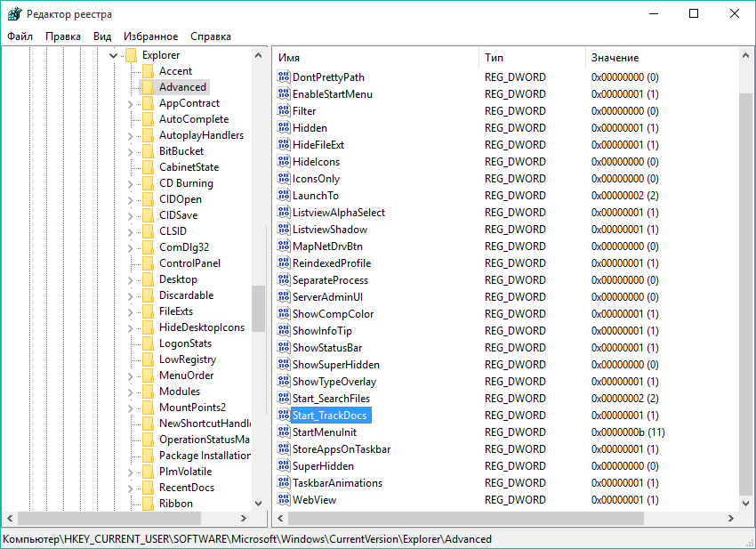756x549 pixels.
Task: Click the registry value icon for LaunchTo
Action: click(x=284, y=196)
